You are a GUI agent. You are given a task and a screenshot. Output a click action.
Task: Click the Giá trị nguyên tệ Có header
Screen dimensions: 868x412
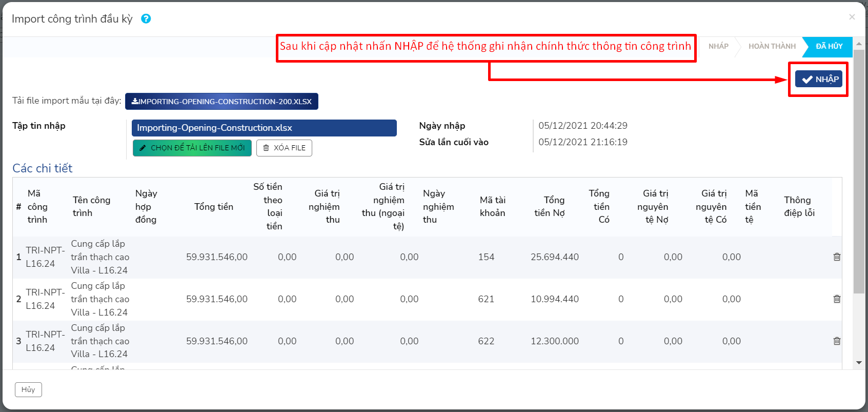(712, 207)
